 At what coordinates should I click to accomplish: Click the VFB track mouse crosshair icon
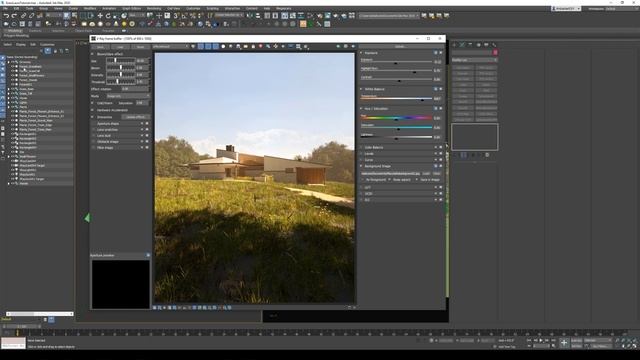[x=276, y=47]
